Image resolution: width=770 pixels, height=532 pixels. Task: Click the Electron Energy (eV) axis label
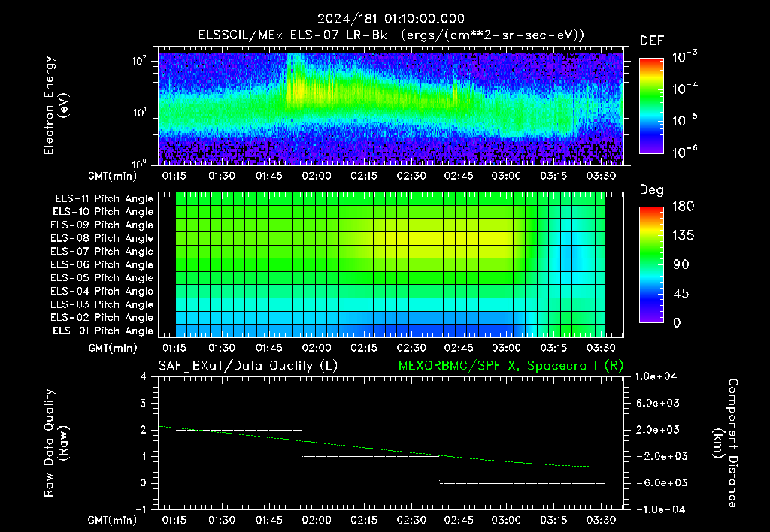coord(56,105)
